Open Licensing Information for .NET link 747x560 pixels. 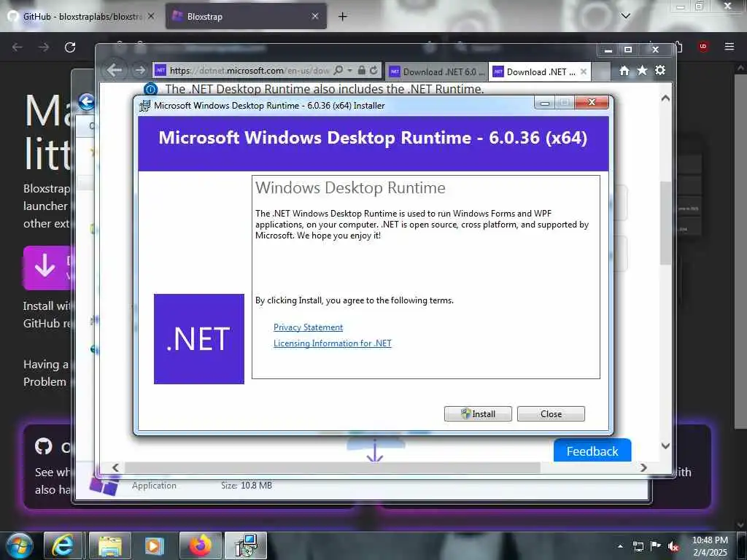[333, 343]
